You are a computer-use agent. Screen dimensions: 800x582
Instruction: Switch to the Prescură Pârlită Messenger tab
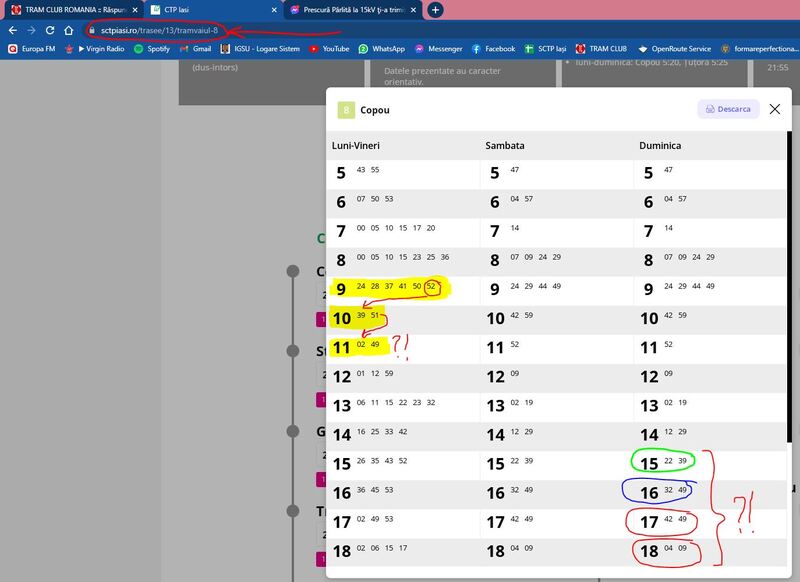pyautogui.click(x=352, y=10)
